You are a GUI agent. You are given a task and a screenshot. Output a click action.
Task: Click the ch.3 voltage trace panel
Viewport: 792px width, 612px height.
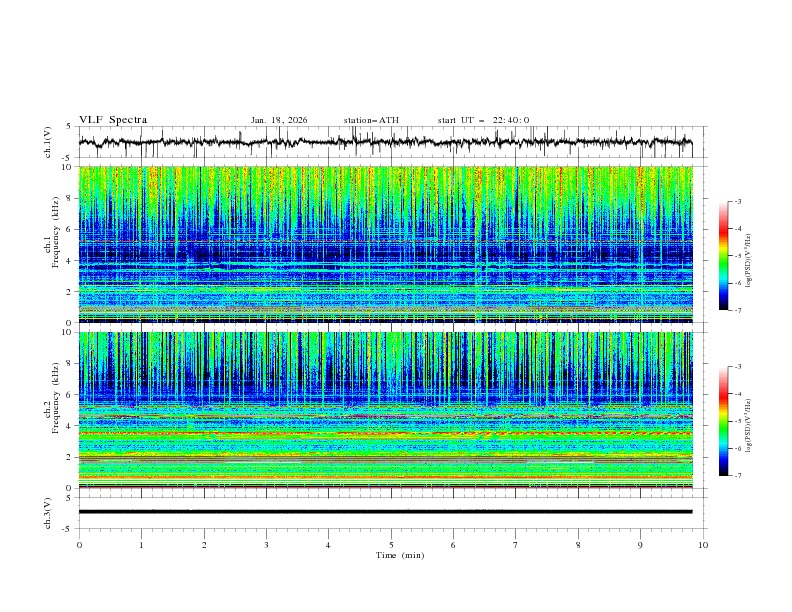pos(392,513)
